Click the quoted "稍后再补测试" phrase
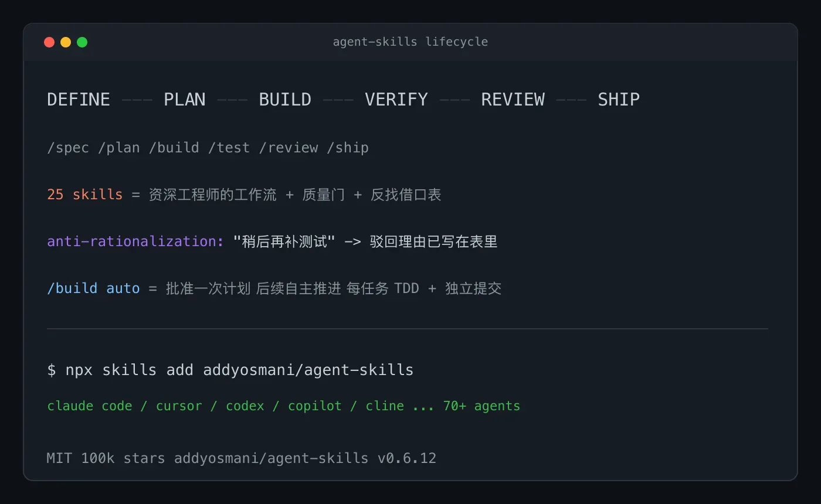Image resolution: width=821 pixels, height=504 pixels. click(284, 241)
